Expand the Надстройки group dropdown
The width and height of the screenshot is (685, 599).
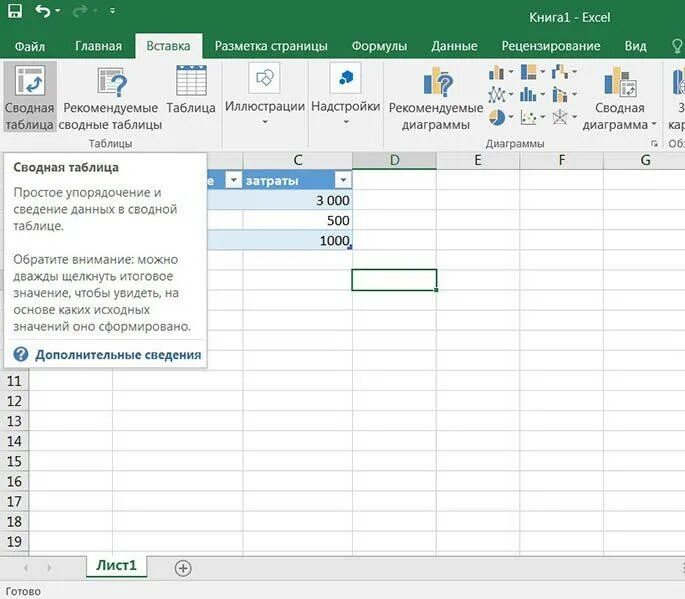point(346,122)
